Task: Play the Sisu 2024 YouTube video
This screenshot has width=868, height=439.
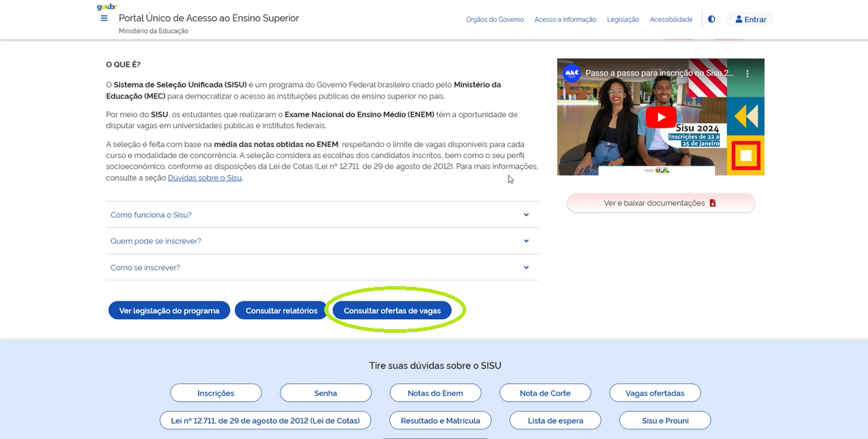Action: tap(660, 117)
